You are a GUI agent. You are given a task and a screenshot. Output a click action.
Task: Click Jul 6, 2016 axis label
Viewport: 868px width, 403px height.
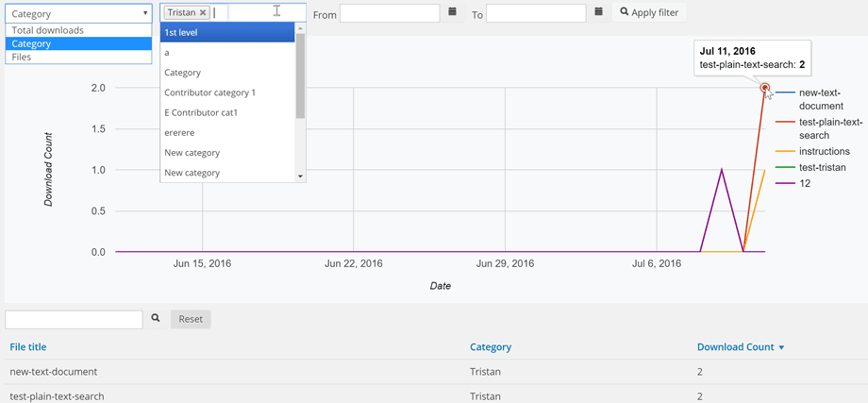657,264
